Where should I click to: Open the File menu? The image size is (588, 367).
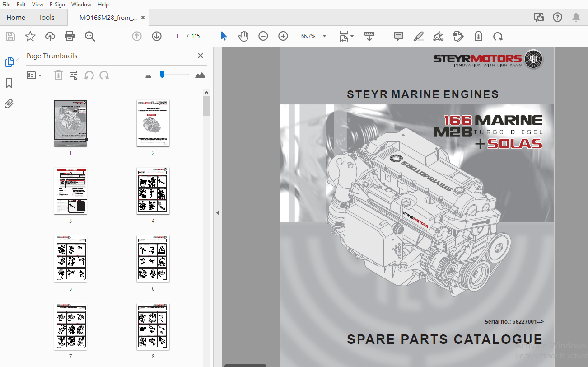click(6, 5)
